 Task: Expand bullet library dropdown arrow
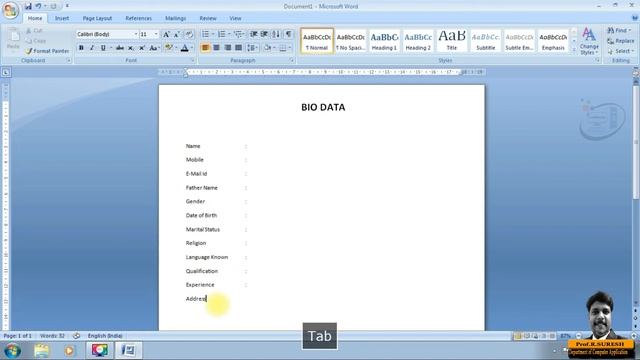tap(213, 34)
